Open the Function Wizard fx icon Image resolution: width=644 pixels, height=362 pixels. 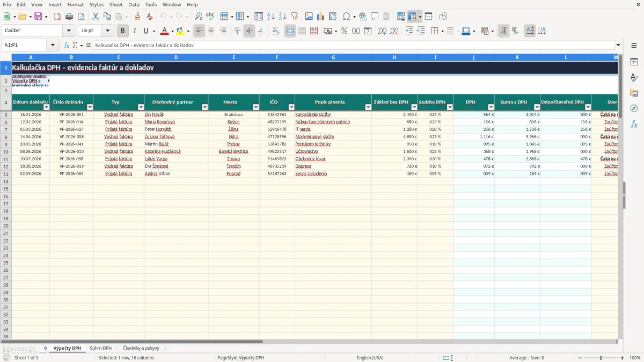67,46
